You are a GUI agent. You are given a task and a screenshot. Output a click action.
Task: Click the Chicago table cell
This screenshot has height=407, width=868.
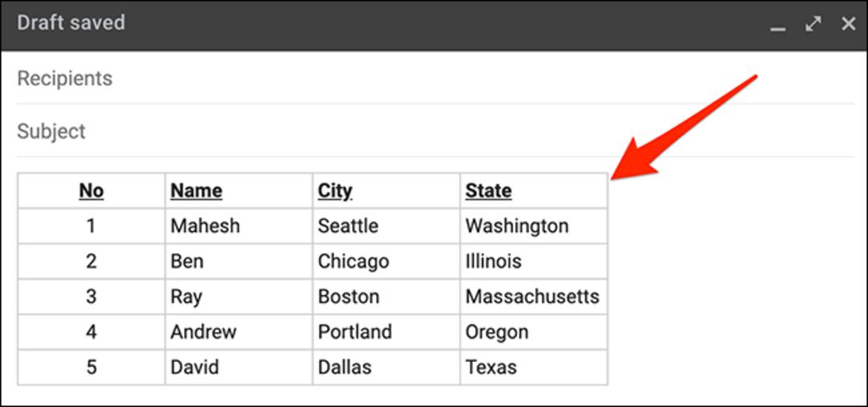(x=386, y=262)
